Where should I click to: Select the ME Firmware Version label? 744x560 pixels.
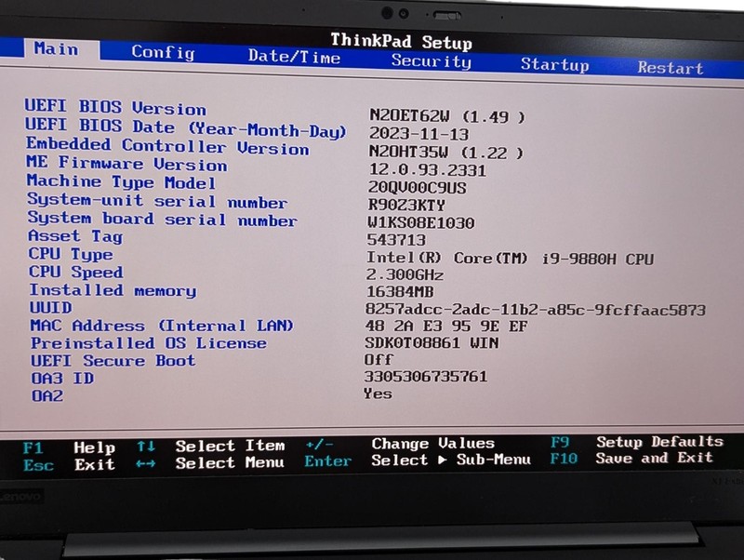[126, 164]
